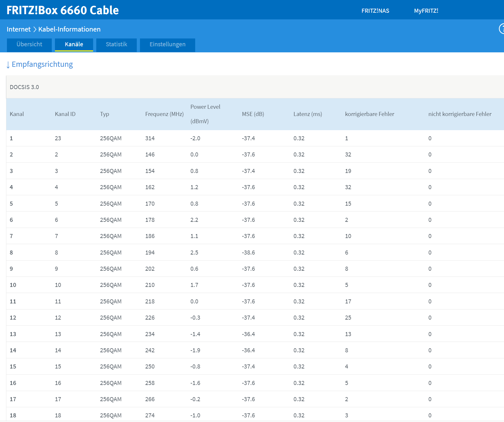The height and width of the screenshot is (422, 504).
Task: Click the korrigierbare Fehler column header
Action: (x=370, y=114)
